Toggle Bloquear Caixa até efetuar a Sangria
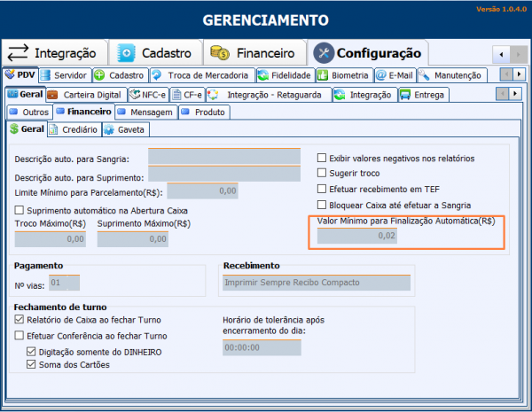The width and height of the screenshot is (532, 412). (x=322, y=205)
